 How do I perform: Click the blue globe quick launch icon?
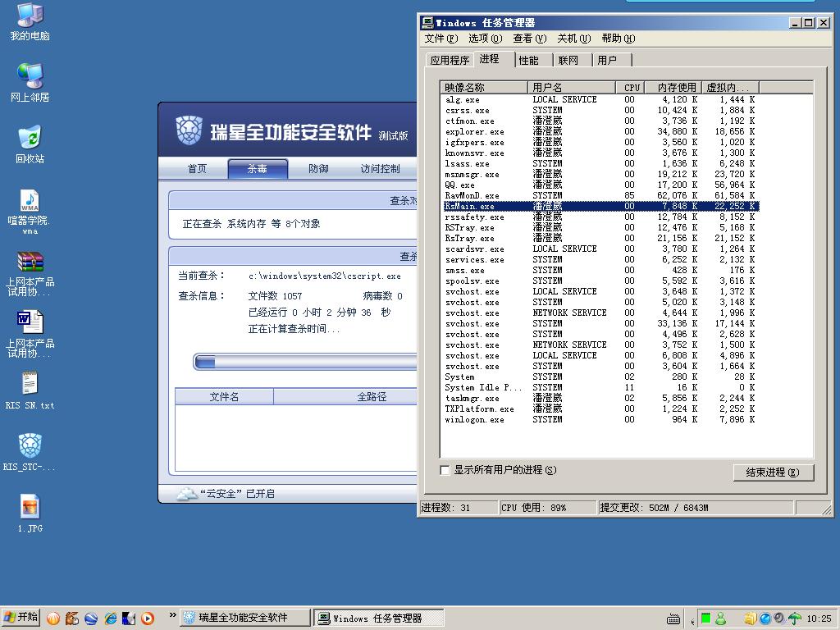(x=90, y=619)
